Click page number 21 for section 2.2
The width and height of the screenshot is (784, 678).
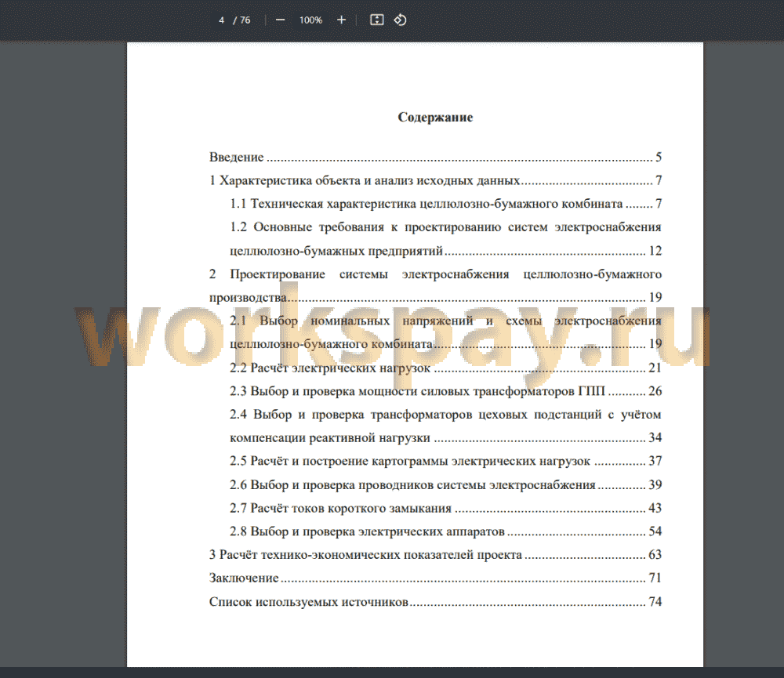[655, 368]
